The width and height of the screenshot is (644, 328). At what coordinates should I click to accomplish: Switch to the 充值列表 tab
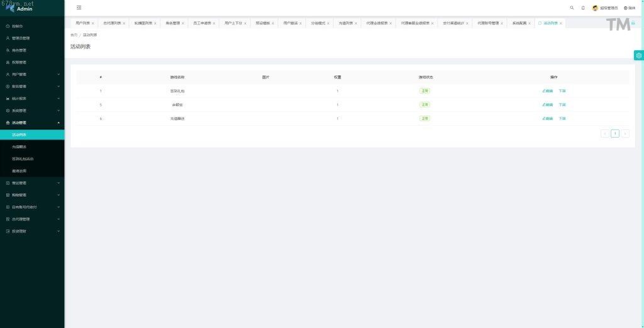coord(345,23)
